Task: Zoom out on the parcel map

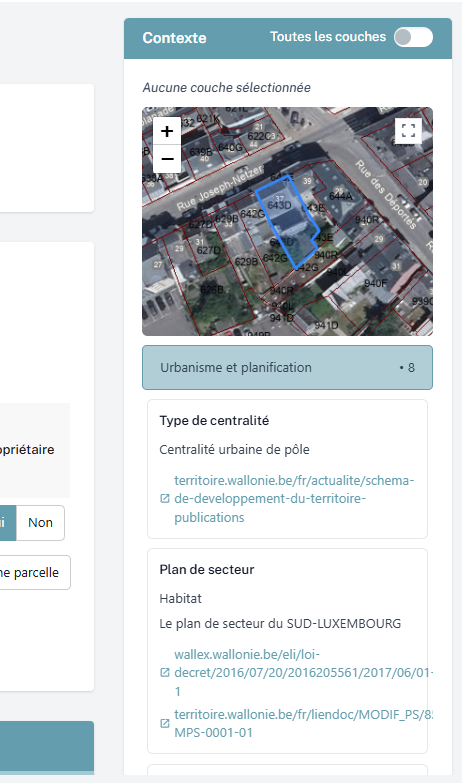Action: (x=167, y=159)
